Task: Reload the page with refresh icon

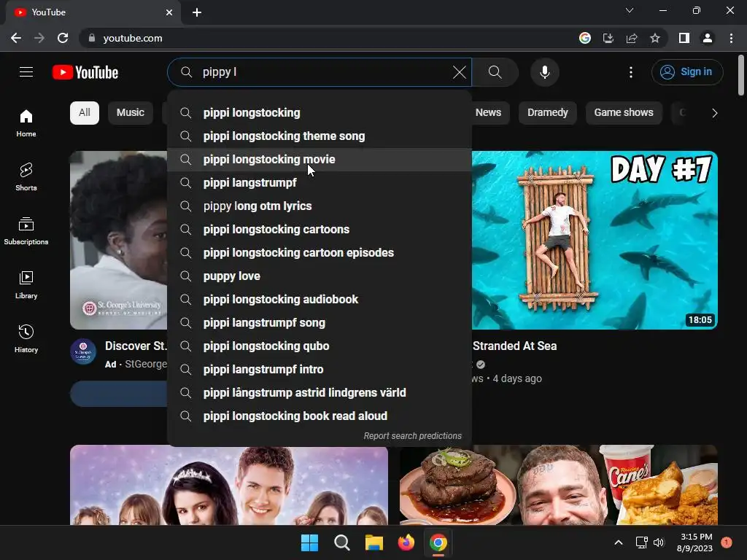Action: [x=63, y=38]
